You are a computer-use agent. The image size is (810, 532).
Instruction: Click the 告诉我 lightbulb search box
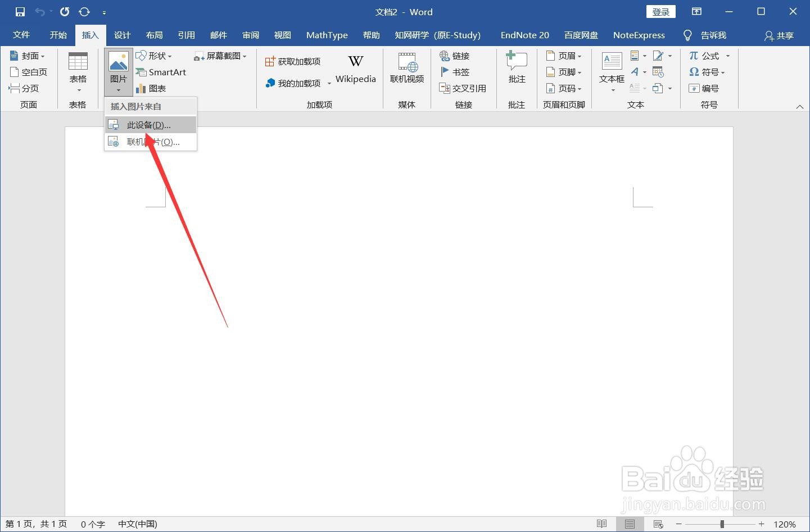click(x=705, y=35)
